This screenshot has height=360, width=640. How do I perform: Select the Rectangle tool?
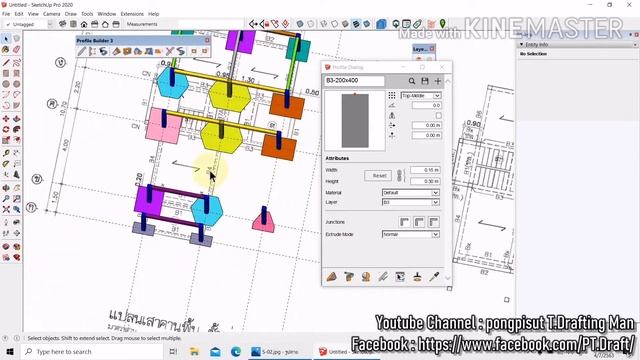pyautogui.click(x=6, y=73)
